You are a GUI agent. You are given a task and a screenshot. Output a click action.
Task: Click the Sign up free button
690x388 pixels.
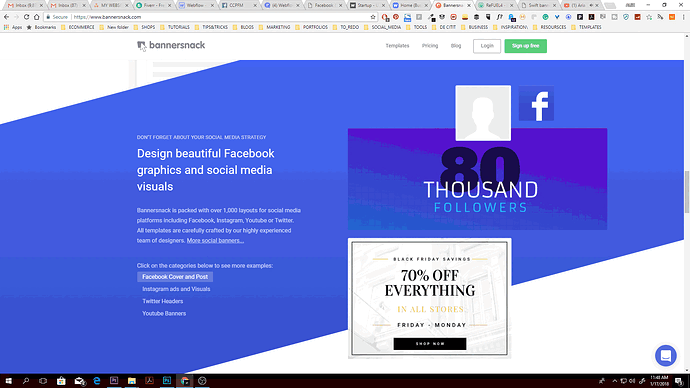[x=525, y=46]
